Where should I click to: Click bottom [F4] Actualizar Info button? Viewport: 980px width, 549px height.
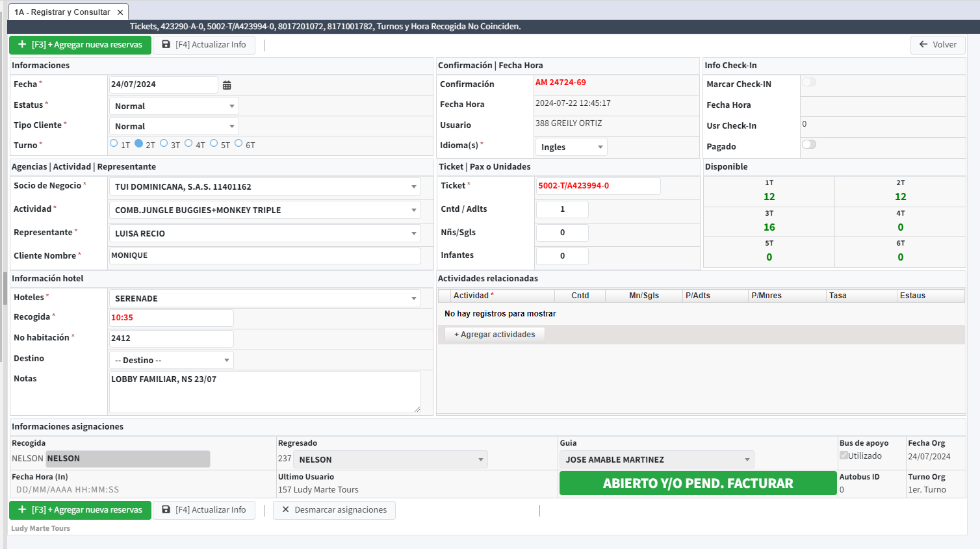tap(204, 510)
